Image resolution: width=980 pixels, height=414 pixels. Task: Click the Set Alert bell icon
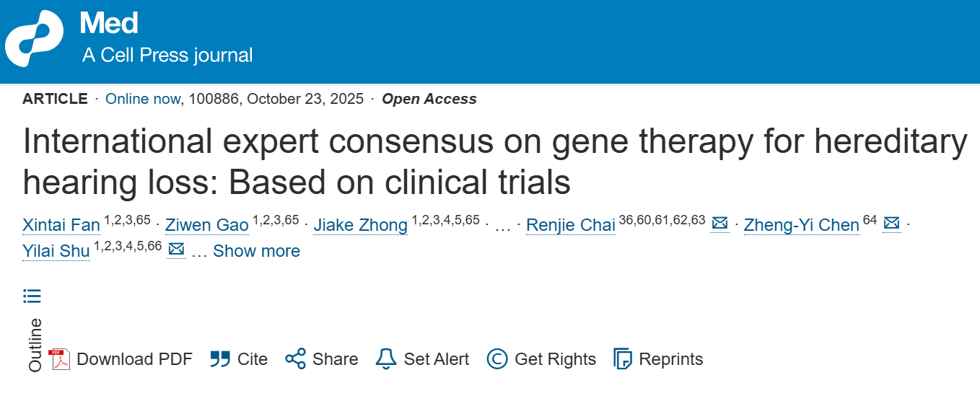pos(386,358)
